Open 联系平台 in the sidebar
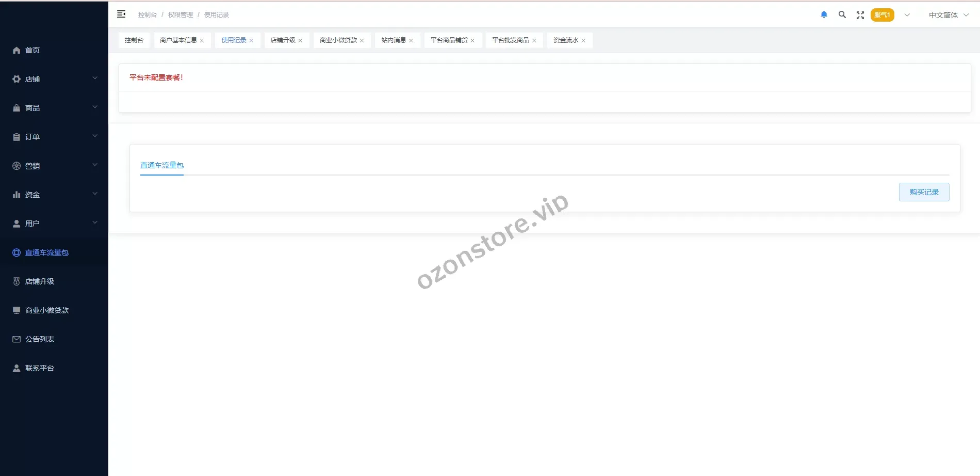980x476 pixels. pyautogui.click(x=39, y=368)
